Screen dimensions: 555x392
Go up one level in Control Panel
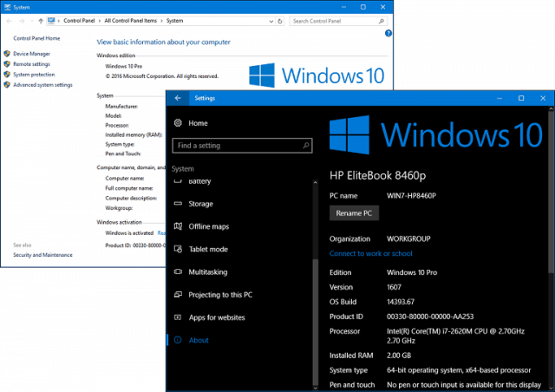coord(41,21)
